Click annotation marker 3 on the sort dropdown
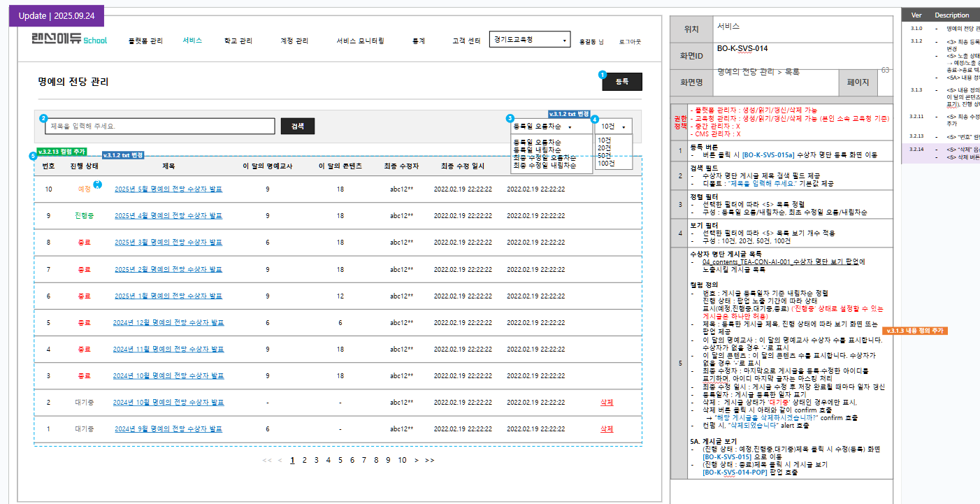 point(510,119)
